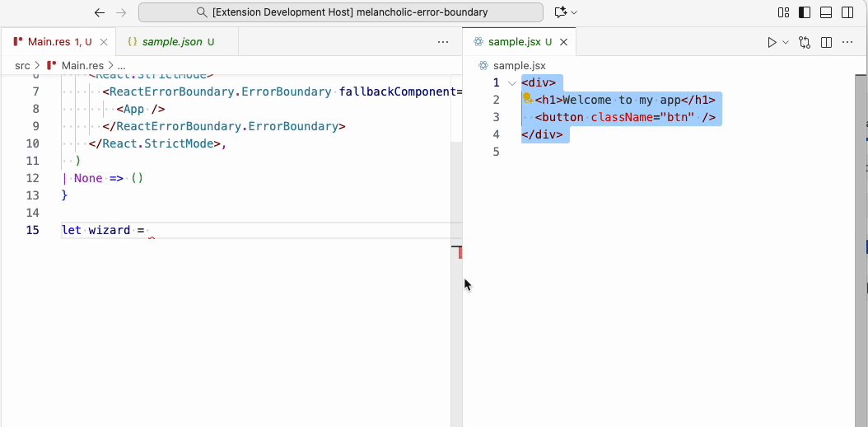This screenshot has height=427, width=868.
Task: Run the file with the play button
Action: [x=772, y=42]
